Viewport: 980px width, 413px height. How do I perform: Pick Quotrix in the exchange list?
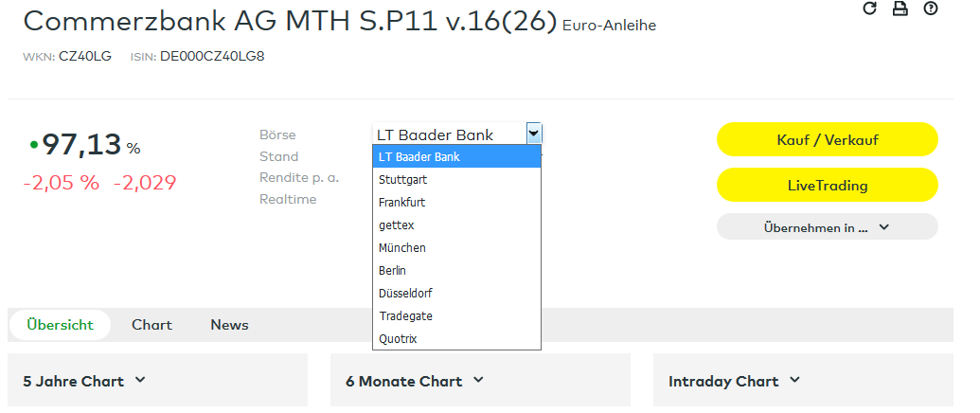click(x=398, y=338)
